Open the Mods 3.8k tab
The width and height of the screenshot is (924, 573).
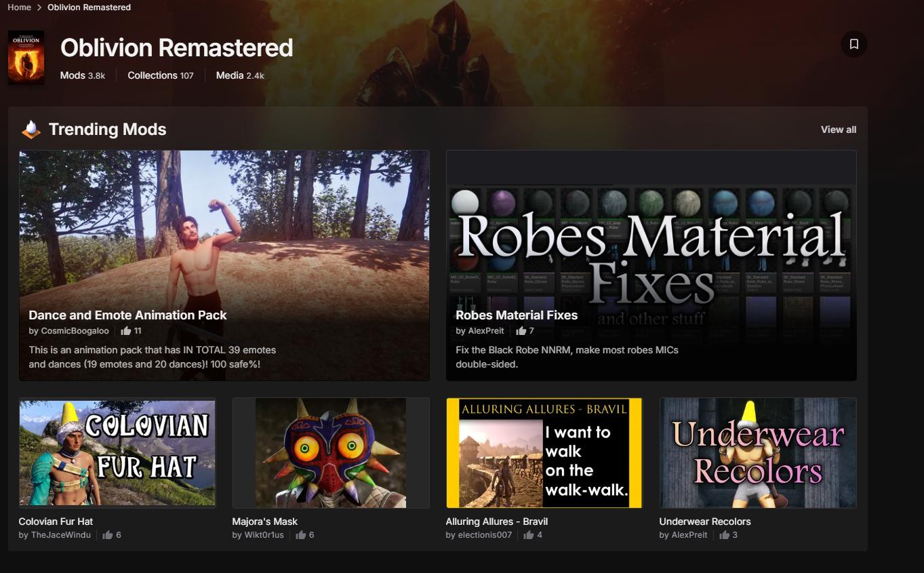[83, 75]
